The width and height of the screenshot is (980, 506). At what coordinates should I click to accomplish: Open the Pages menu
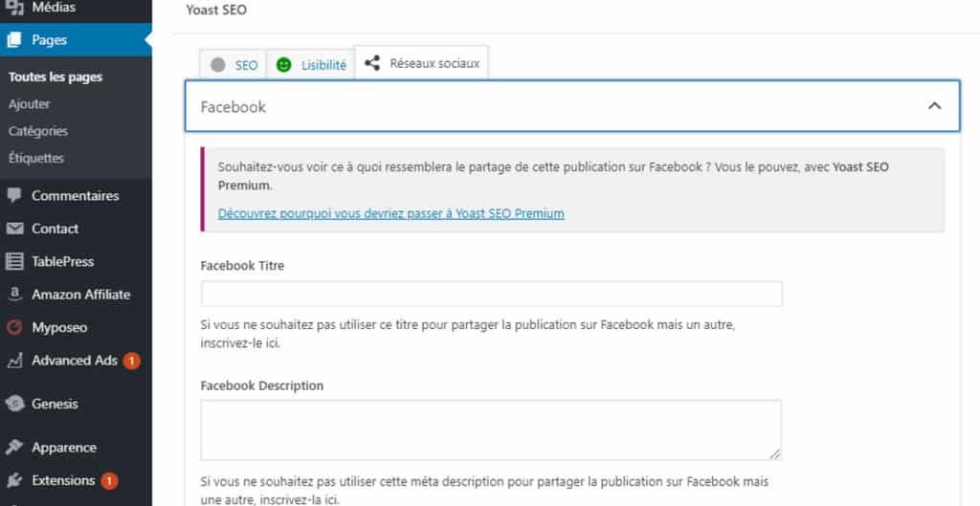(76, 40)
